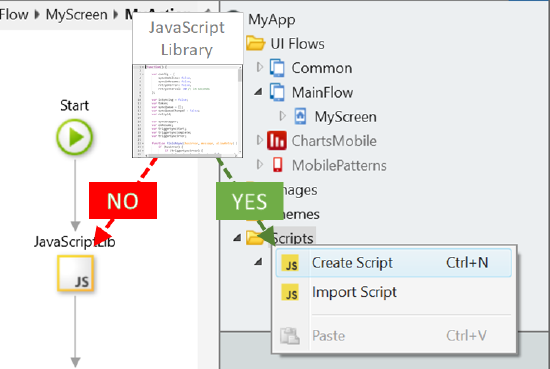
Task: Click the JS icon beside Import Script
Action: (x=290, y=292)
